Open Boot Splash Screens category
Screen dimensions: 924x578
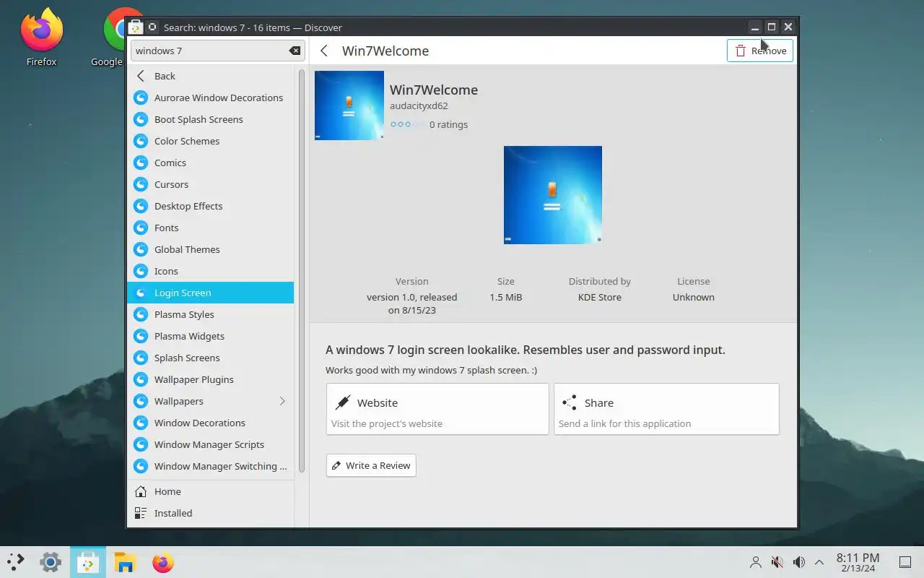pyautogui.click(x=211, y=119)
